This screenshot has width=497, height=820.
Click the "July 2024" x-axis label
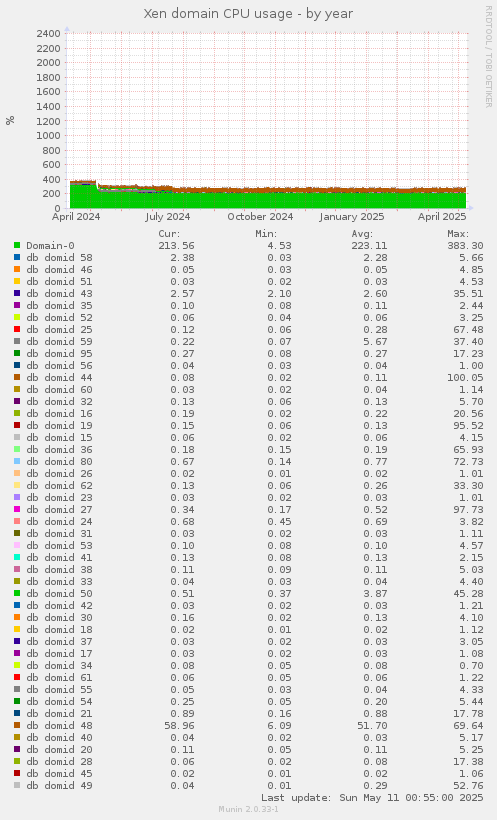[x=167, y=217]
